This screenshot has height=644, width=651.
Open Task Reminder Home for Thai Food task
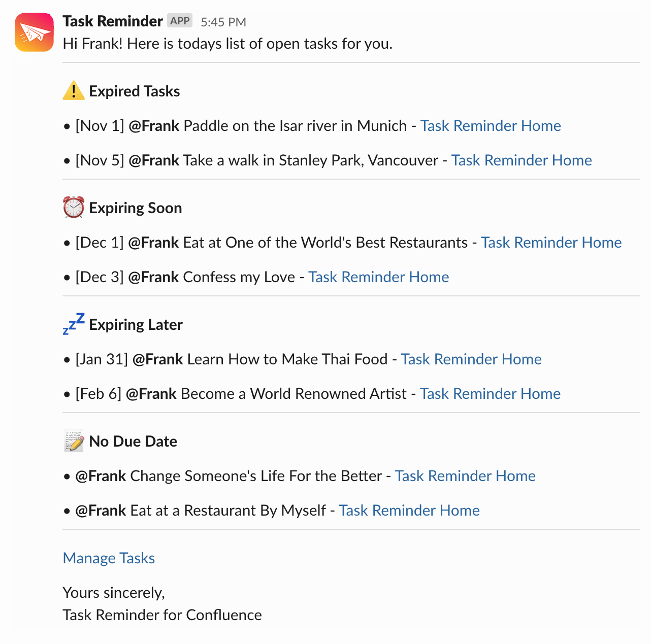(471, 359)
